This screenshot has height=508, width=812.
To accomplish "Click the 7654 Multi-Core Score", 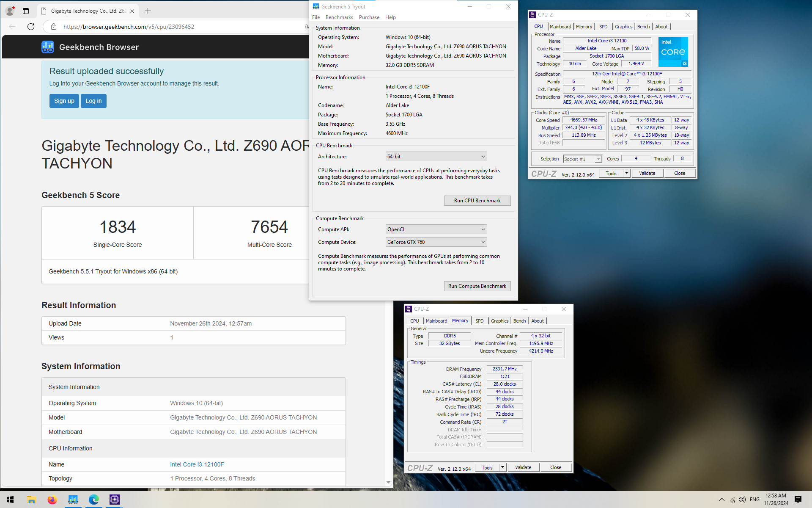I will (x=269, y=227).
